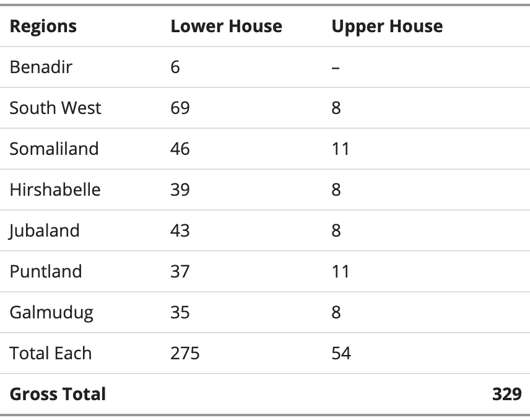Click the Lower House column header

pyautogui.click(x=226, y=26)
